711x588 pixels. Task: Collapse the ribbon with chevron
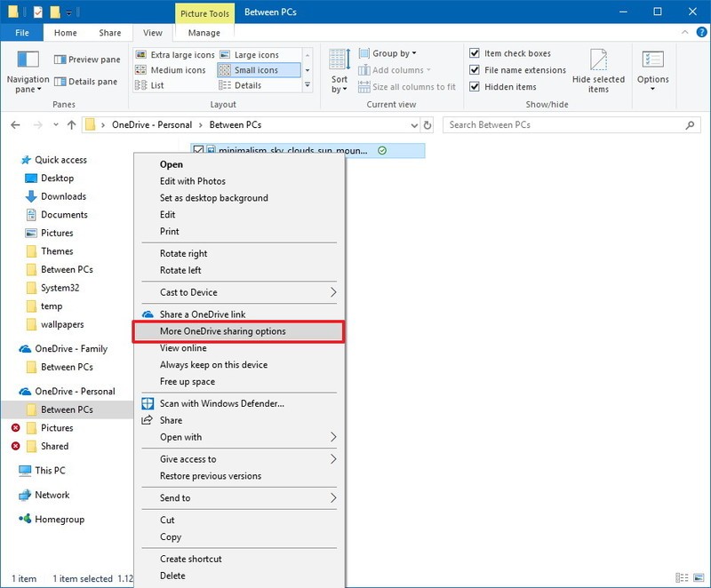[684, 32]
